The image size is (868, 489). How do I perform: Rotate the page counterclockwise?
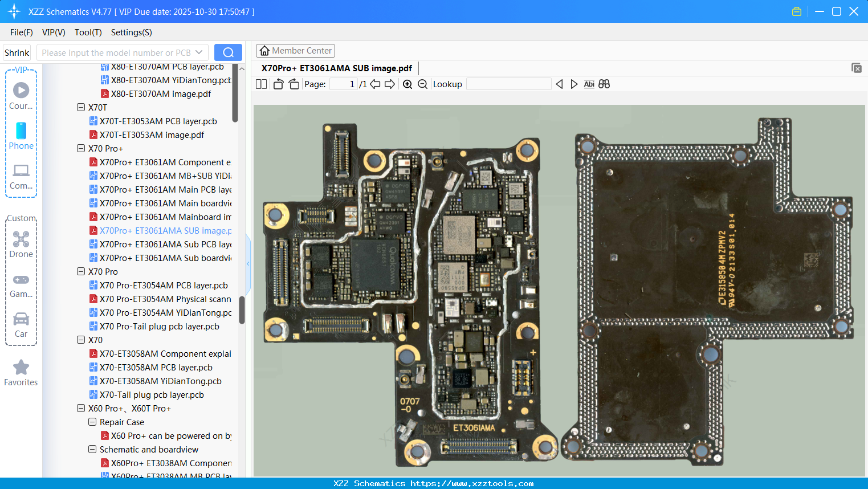(x=278, y=84)
